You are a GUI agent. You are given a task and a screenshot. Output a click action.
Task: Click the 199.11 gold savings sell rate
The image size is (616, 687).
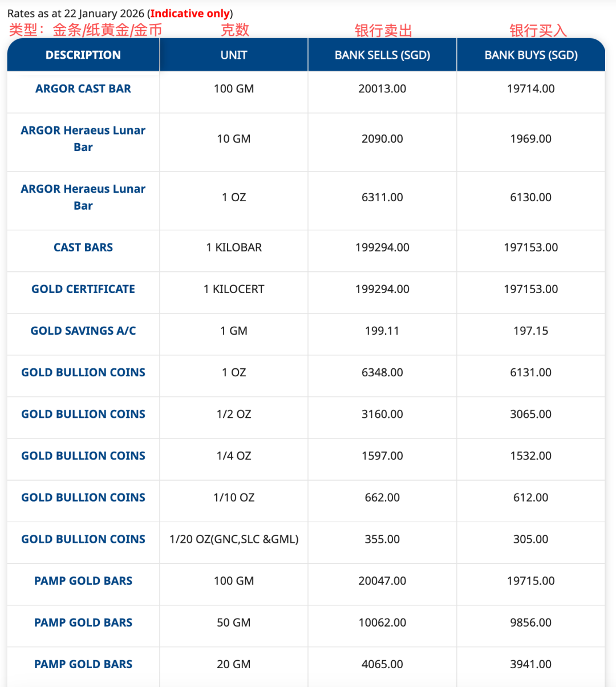pyautogui.click(x=382, y=331)
